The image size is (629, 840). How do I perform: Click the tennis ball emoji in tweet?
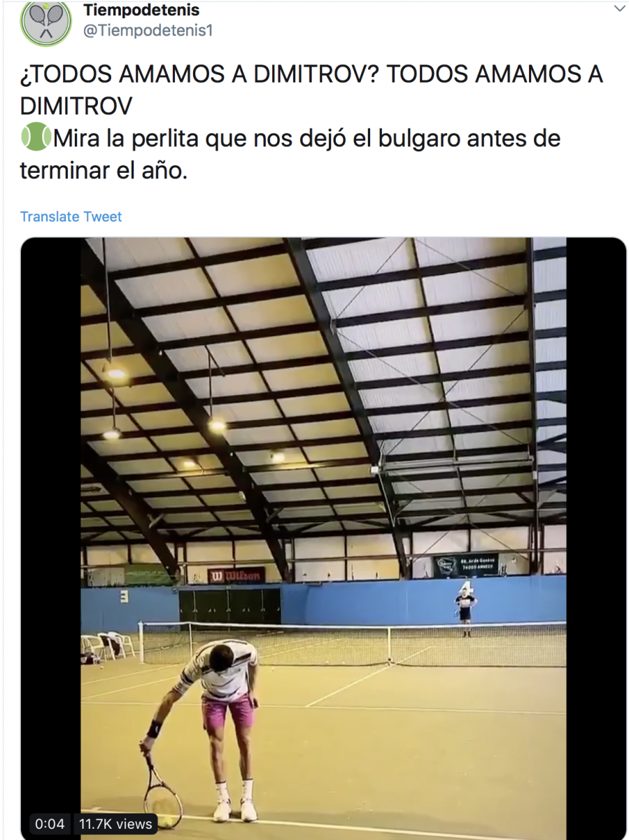[x=35, y=139]
